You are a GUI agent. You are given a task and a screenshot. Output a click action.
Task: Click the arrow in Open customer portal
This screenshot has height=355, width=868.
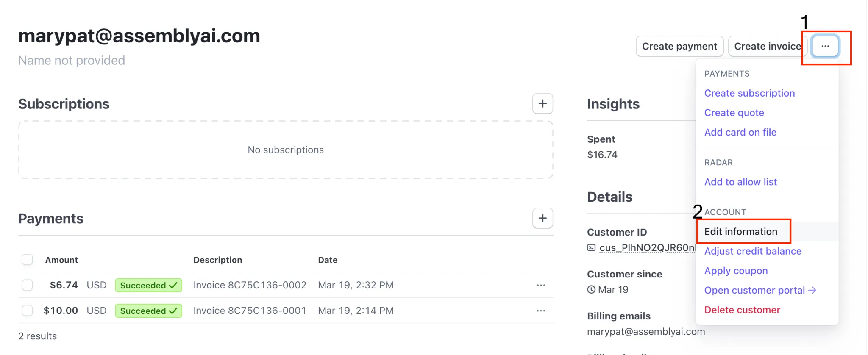[x=812, y=290]
